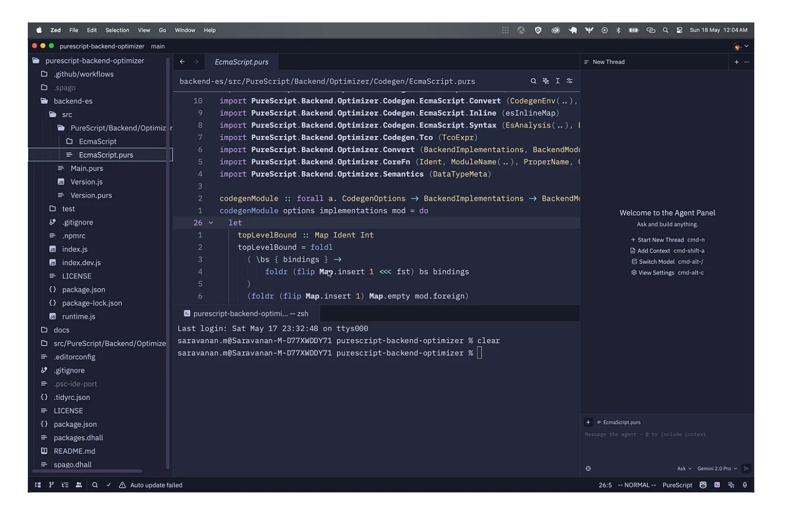Open Control Center in macOS menu bar
Image resolution: width=796 pixels, height=532 pixels.
point(679,30)
